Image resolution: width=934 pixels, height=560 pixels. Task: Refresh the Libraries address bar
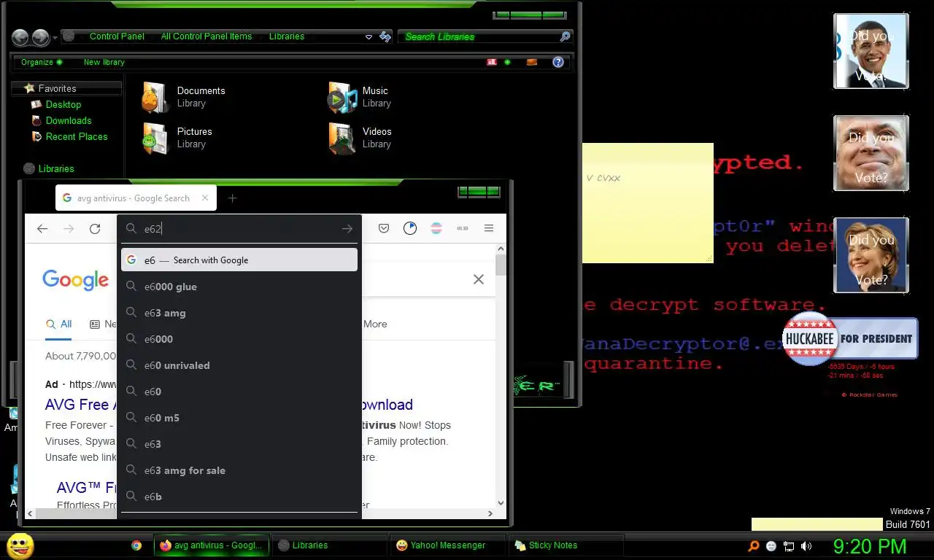pos(385,36)
